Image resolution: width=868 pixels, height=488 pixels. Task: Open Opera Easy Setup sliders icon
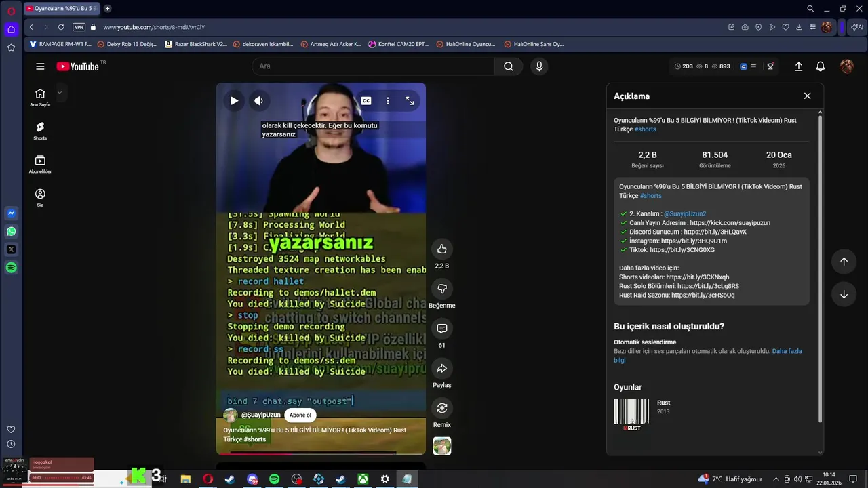tap(812, 27)
